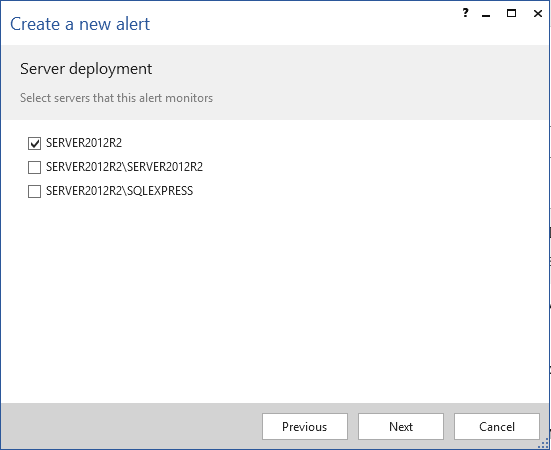
Task: Cancel the new alert wizard
Action: tap(497, 426)
